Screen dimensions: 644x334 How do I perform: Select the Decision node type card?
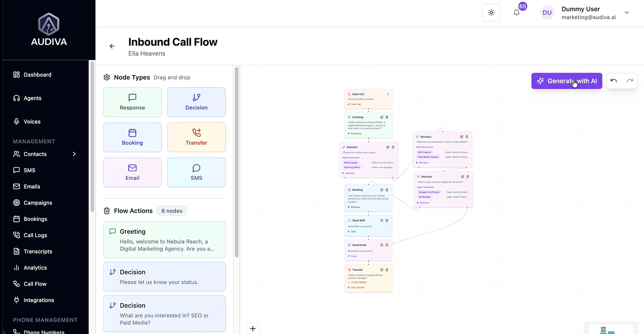[196, 102]
